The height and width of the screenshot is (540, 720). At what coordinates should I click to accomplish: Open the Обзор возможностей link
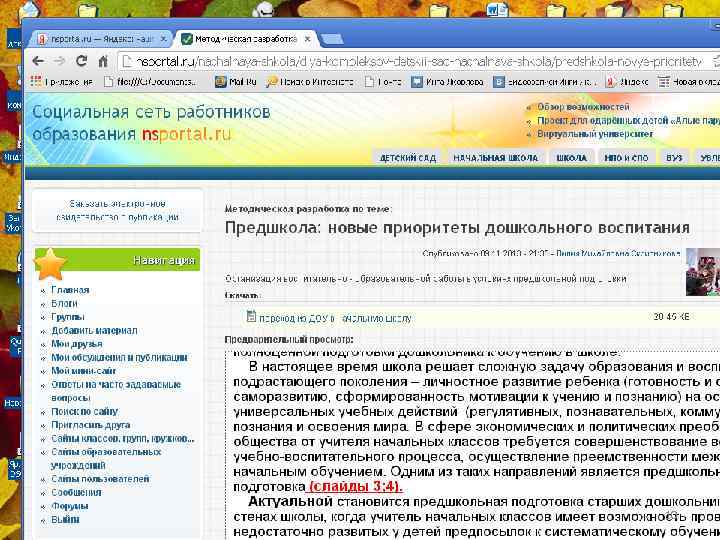pyautogui.click(x=583, y=107)
